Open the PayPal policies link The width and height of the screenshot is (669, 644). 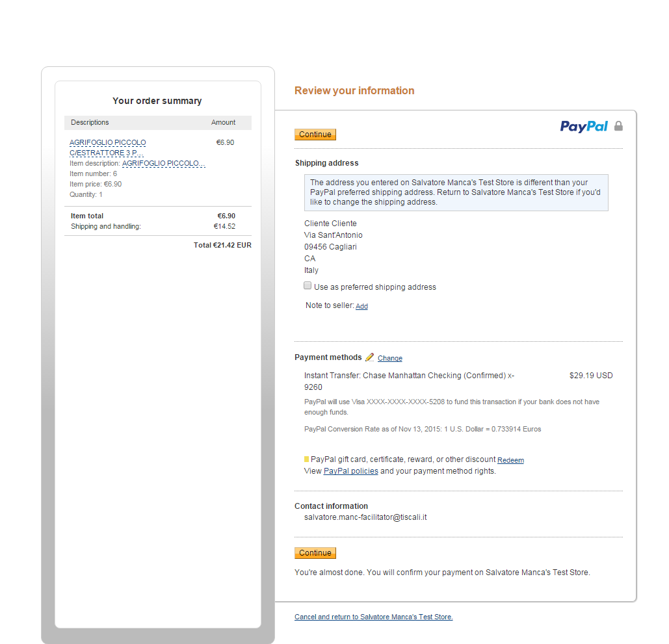(350, 471)
